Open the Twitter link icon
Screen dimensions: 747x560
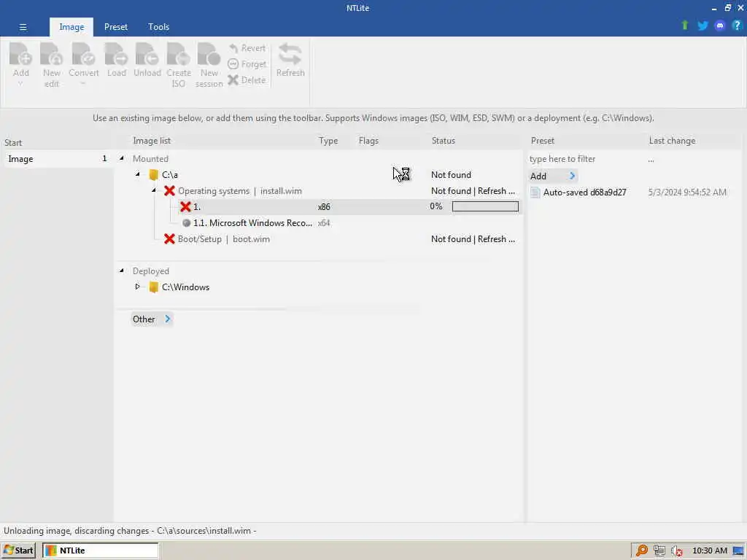click(703, 26)
